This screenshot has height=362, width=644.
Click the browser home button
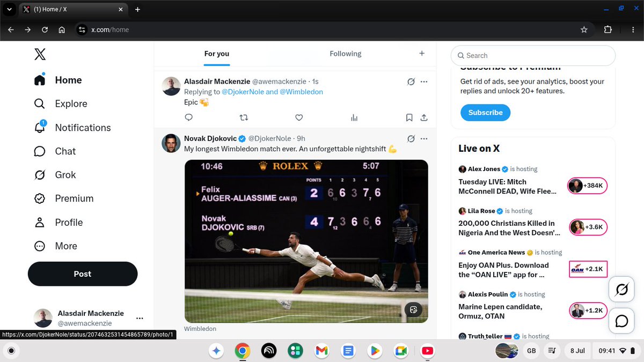pos(62,29)
